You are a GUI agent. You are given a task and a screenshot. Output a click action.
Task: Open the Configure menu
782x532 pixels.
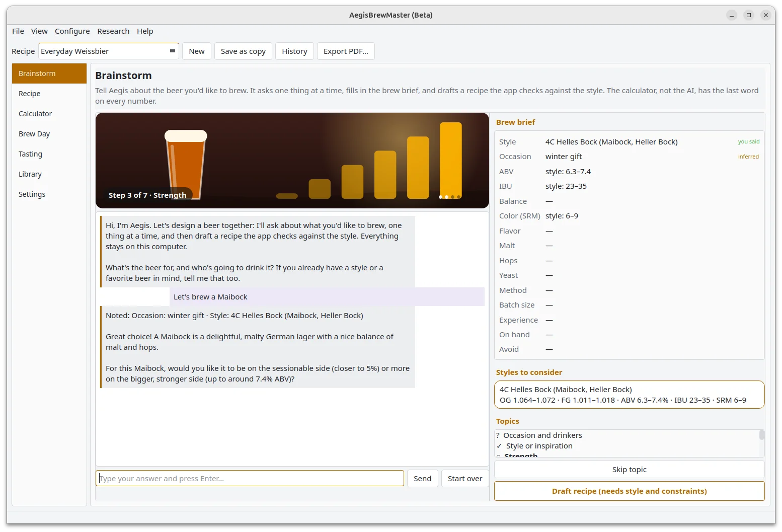pos(72,31)
